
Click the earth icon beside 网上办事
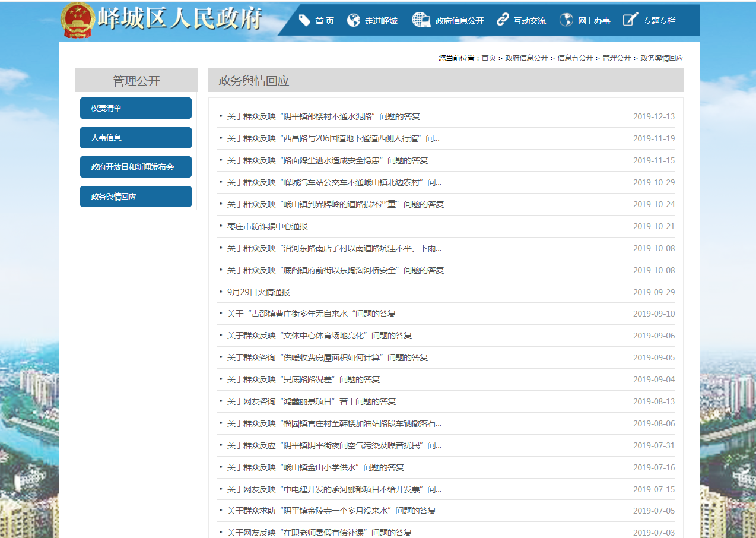(566, 20)
